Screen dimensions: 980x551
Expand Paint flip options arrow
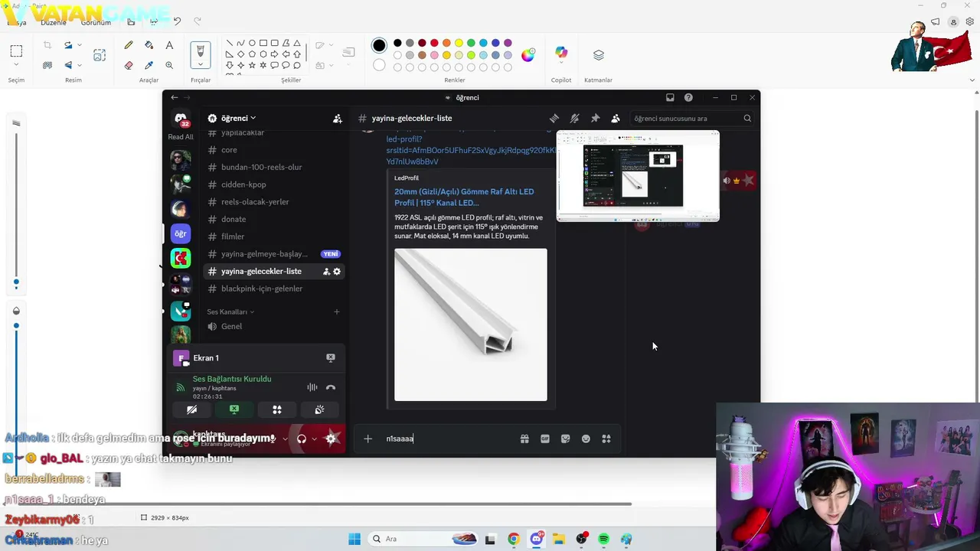click(x=80, y=65)
